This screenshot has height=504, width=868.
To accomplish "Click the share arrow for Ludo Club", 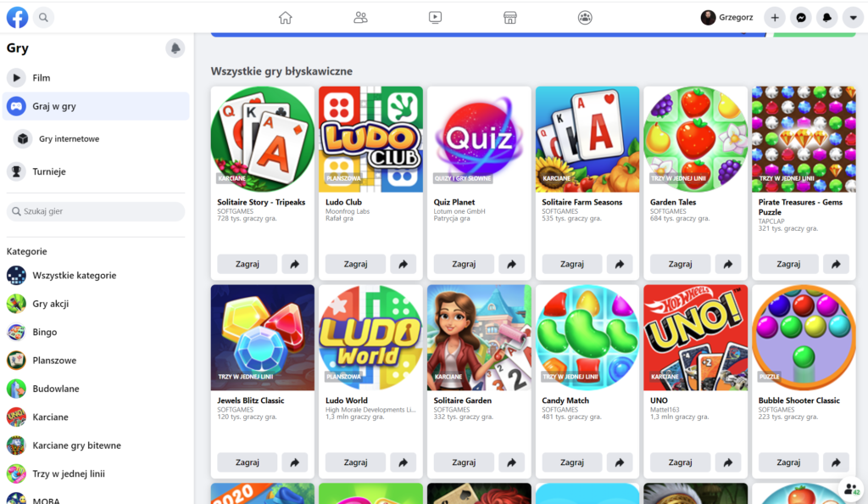I will (403, 264).
